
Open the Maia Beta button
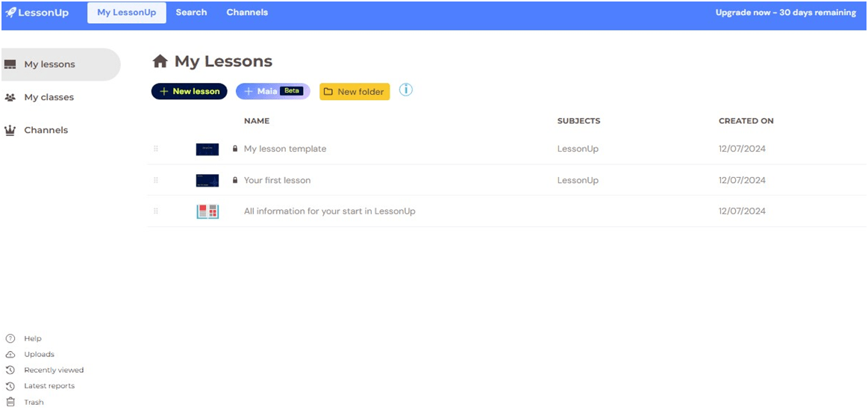pos(273,91)
